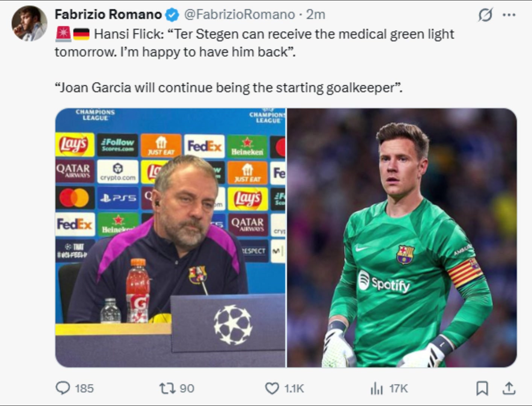
Task: Click the blue verified badge
Action: click(x=172, y=15)
